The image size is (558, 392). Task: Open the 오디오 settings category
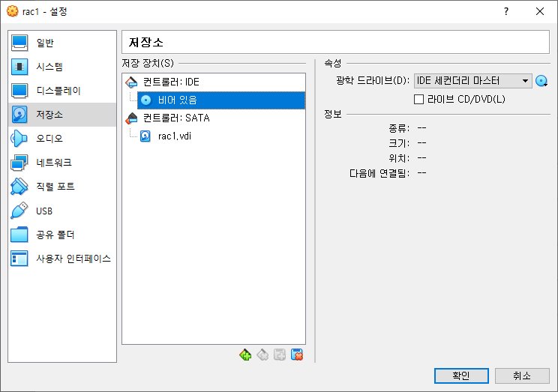click(x=62, y=139)
